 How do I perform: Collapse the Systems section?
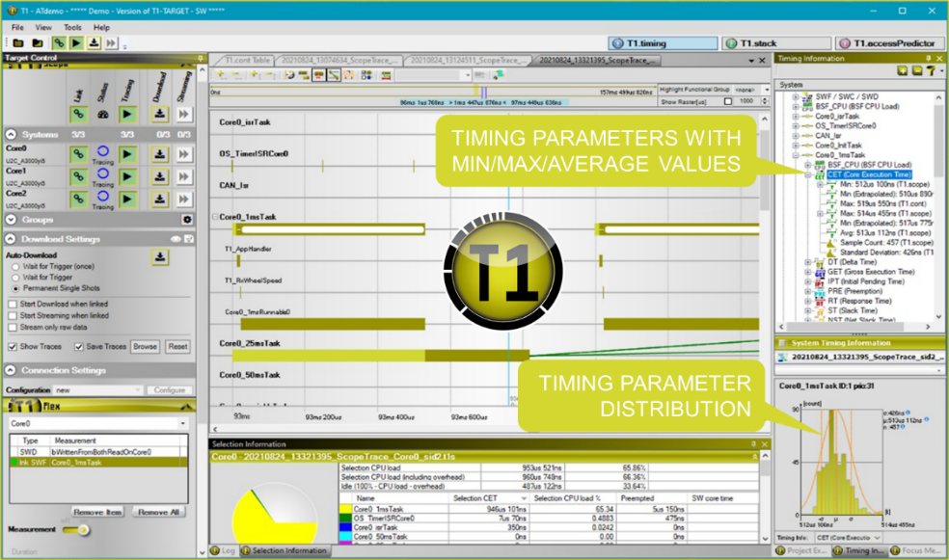pyautogui.click(x=11, y=135)
